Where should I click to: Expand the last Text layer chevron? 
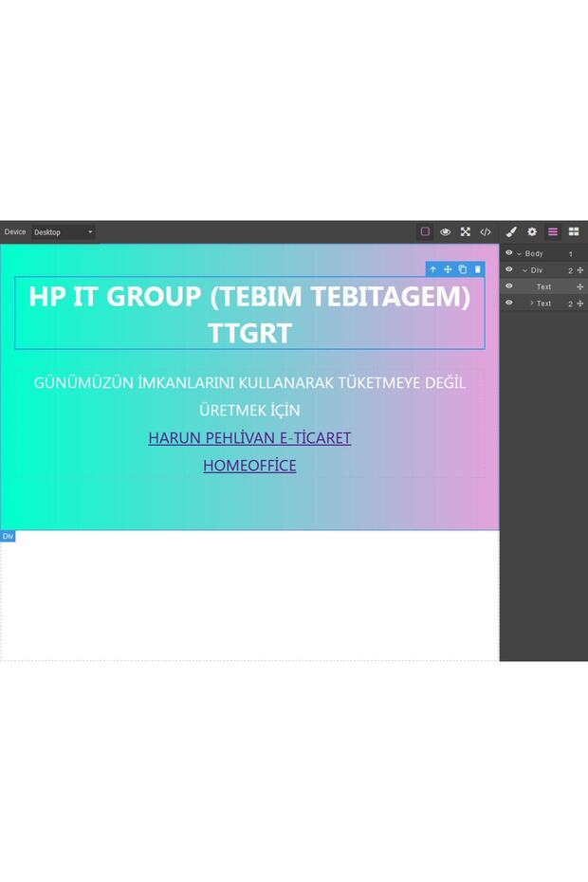pyautogui.click(x=532, y=303)
